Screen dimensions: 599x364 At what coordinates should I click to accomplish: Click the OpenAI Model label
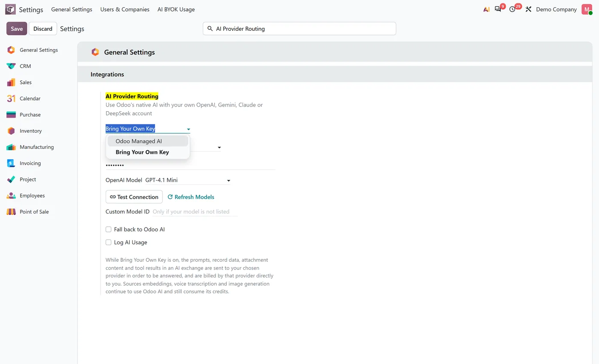(x=124, y=180)
